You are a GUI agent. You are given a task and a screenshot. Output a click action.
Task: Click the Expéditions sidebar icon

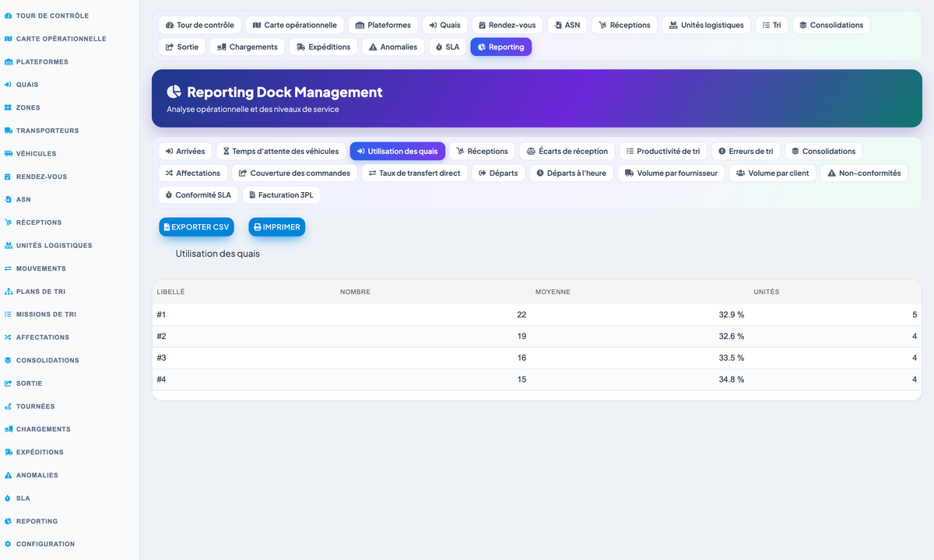click(x=8, y=452)
